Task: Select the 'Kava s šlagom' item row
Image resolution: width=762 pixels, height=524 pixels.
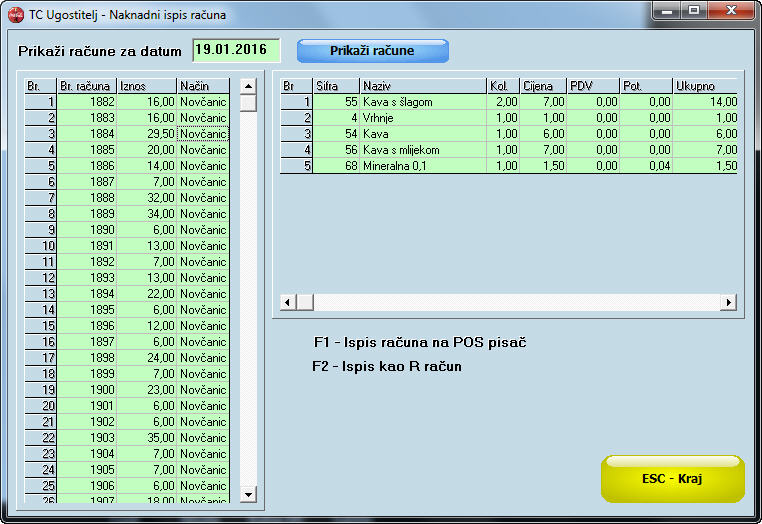Action: tap(422, 102)
